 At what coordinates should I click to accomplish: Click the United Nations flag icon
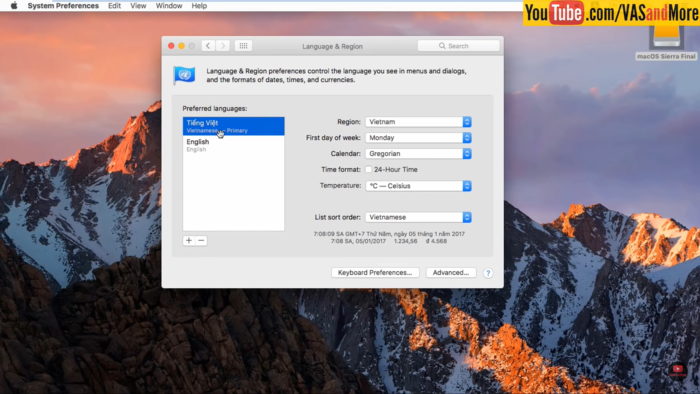click(x=184, y=75)
